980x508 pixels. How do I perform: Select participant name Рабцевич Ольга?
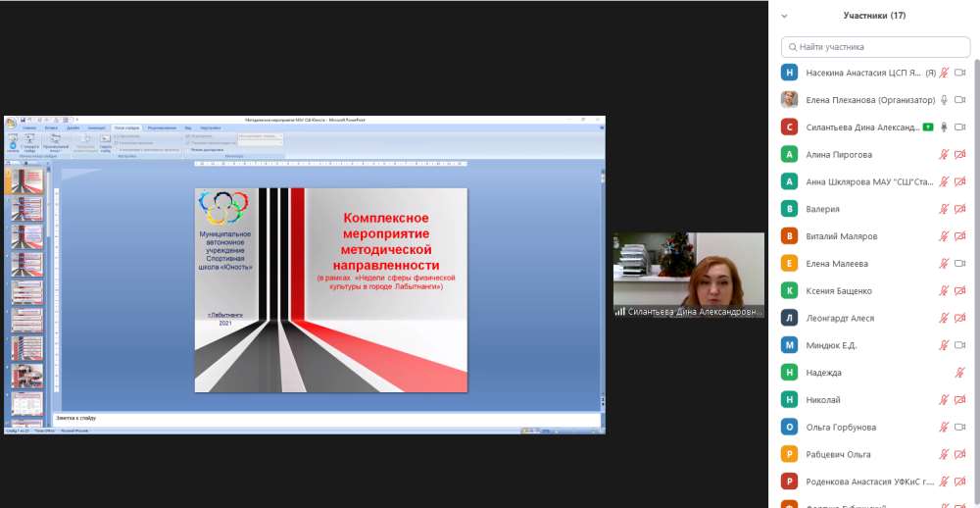[x=838, y=454]
